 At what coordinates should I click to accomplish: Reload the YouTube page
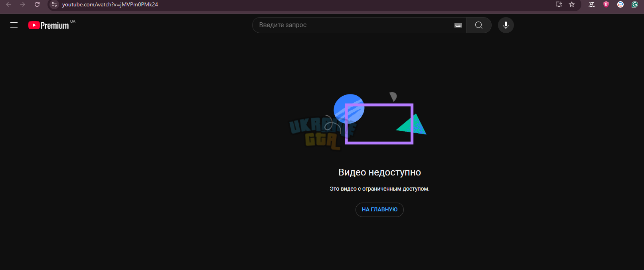pyautogui.click(x=37, y=4)
